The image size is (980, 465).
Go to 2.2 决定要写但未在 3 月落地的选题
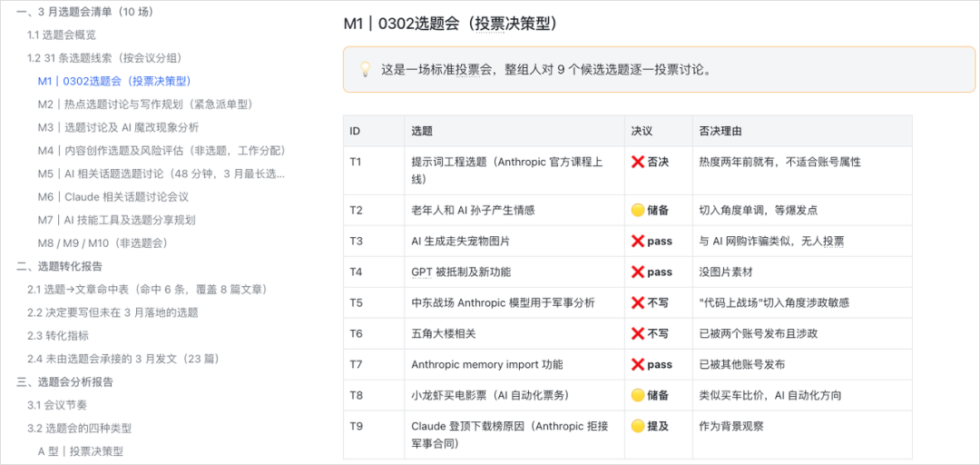(113, 313)
